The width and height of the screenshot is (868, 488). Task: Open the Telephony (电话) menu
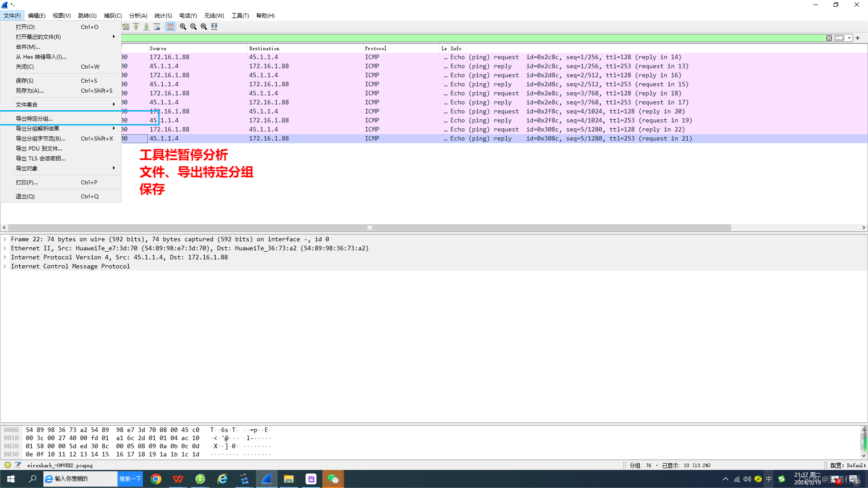click(x=188, y=15)
